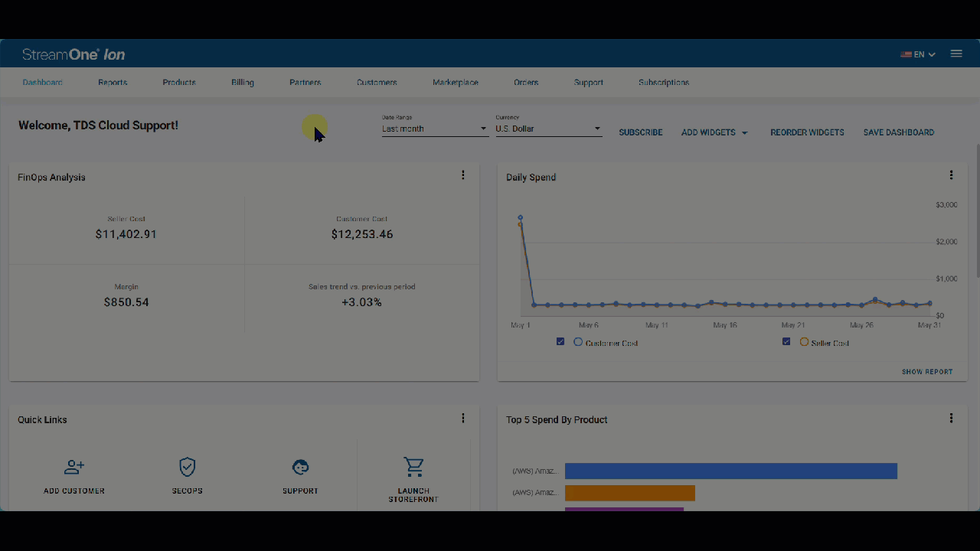Image resolution: width=980 pixels, height=551 pixels.
Task: Open Daily Spend widget options menu
Action: tap(951, 175)
